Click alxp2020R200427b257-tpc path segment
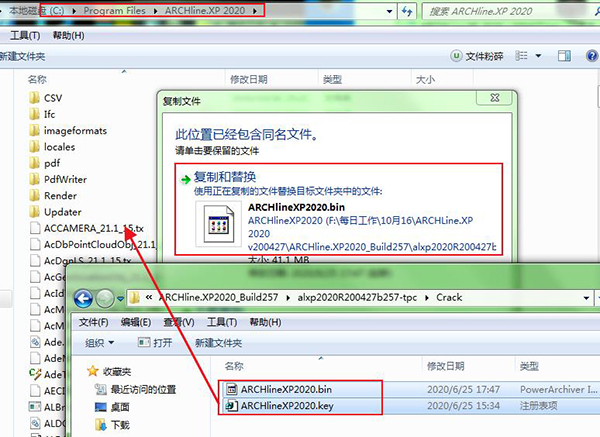The height and width of the screenshot is (437, 600). pos(357,297)
